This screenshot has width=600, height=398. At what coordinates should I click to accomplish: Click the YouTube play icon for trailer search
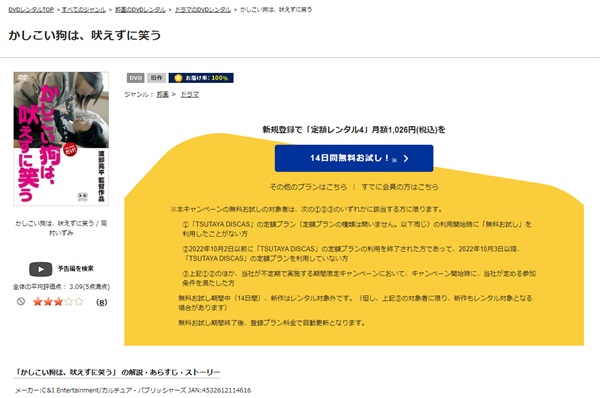pyautogui.click(x=41, y=269)
